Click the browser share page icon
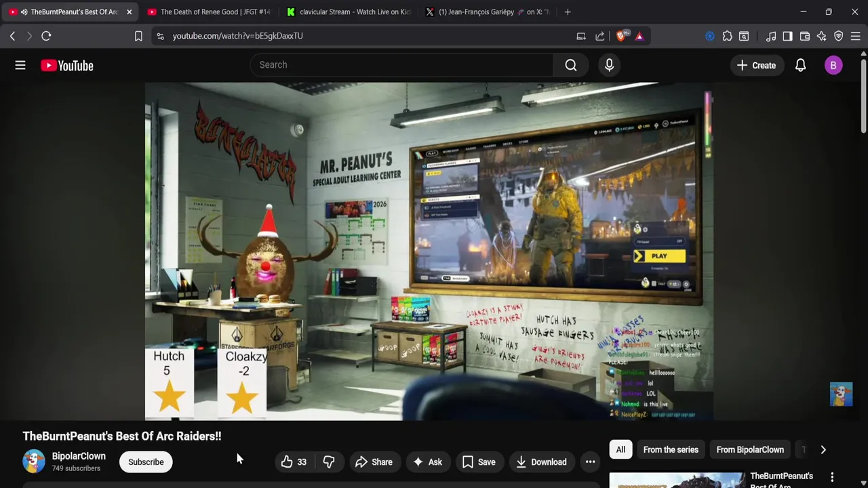Screen dimensions: 868x488 pyautogui.click(x=600, y=36)
